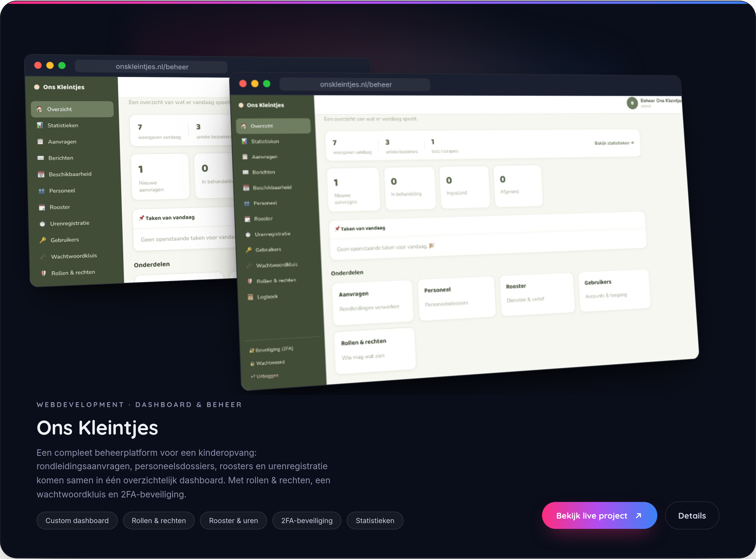Select Gebruikers menu label in back window
The image size is (756, 559).
64,240
